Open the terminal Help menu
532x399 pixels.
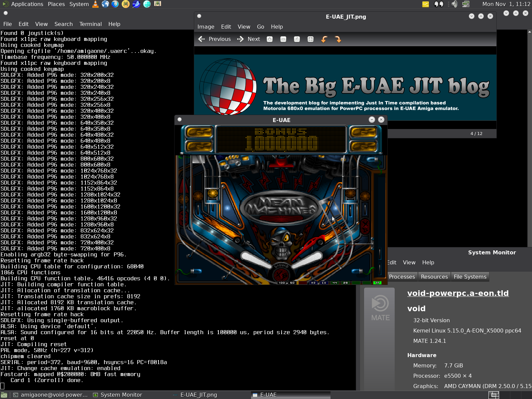click(x=114, y=24)
